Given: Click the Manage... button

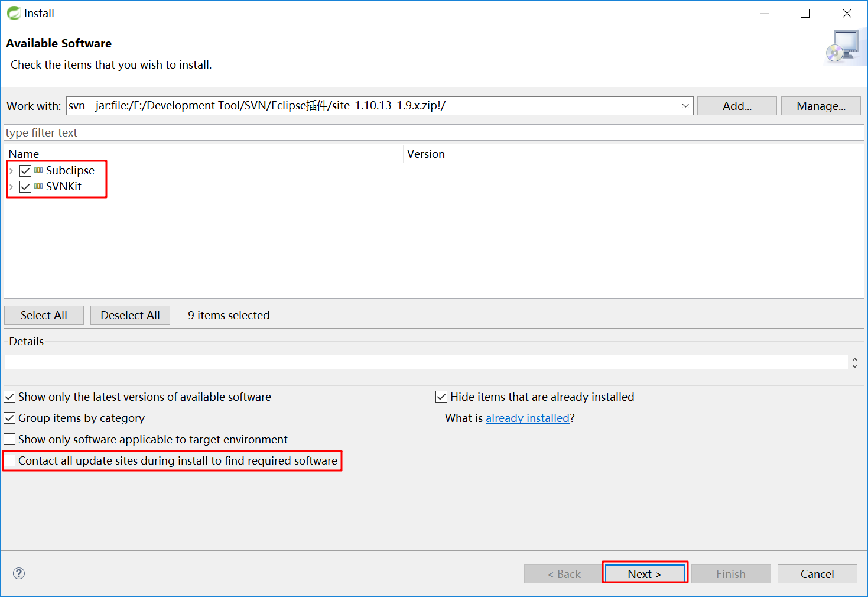Looking at the screenshot, I should [x=821, y=106].
